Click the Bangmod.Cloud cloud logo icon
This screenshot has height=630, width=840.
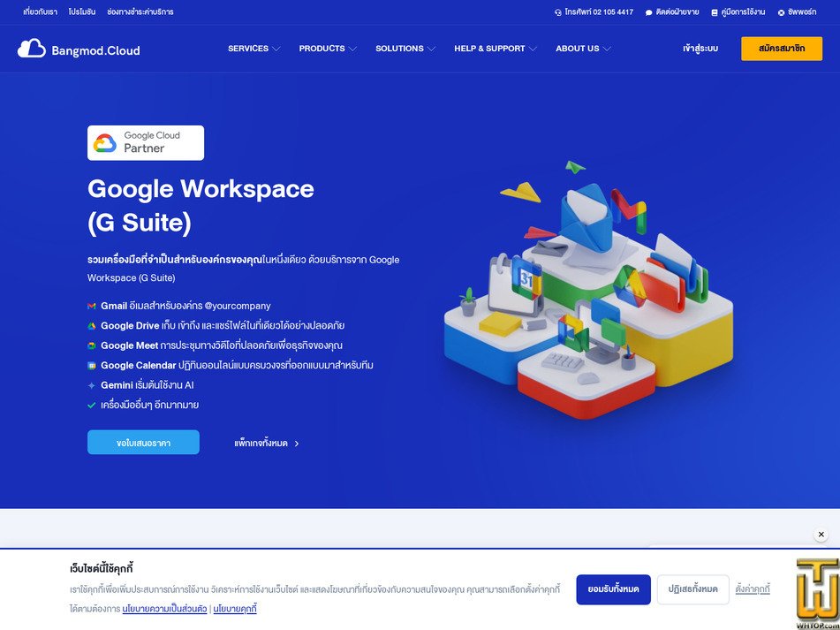click(31, 49)
